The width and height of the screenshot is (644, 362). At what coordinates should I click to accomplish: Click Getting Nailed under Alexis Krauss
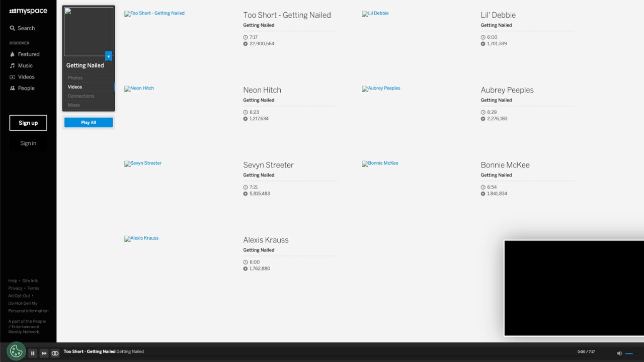point(259,250)
